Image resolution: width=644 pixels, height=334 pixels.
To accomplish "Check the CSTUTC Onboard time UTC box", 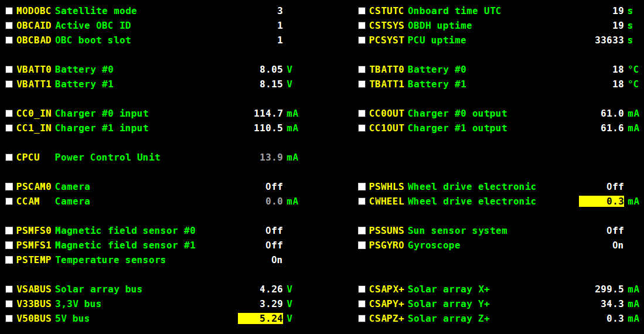I will click(x=362, y=11).
